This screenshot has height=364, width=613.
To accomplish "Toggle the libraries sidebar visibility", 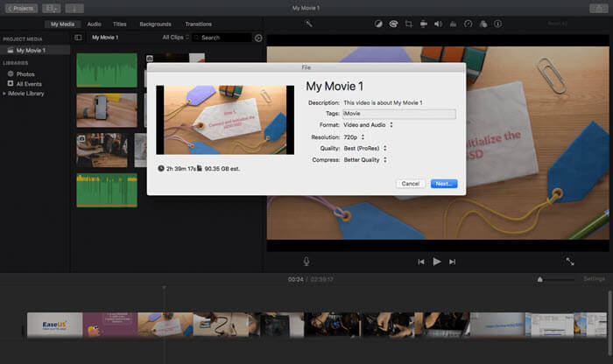I will 78,38.
